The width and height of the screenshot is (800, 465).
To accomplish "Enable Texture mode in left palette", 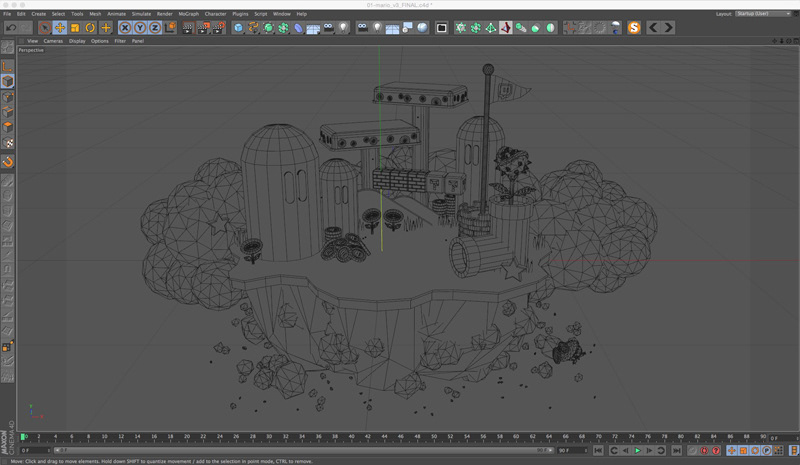I will pyautogui.click(x=7, y=142).
